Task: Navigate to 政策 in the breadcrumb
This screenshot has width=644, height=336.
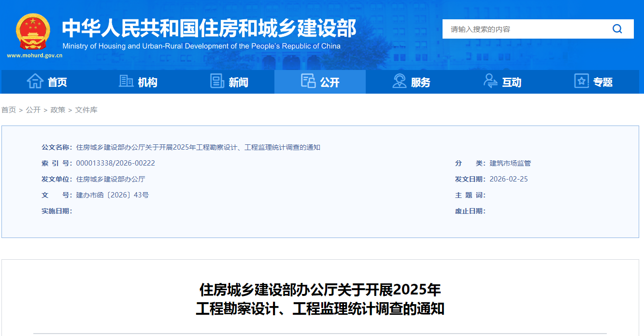Action: click(58, 110)
